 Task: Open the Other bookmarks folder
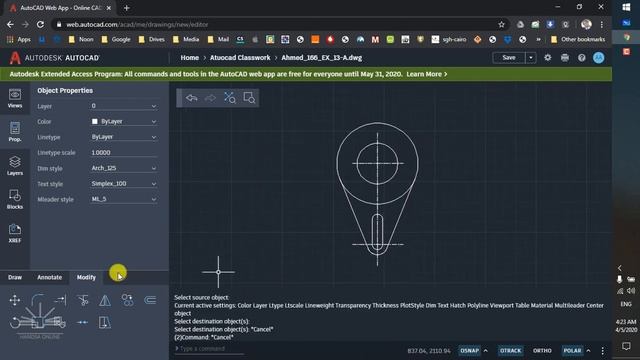[578, 39]
